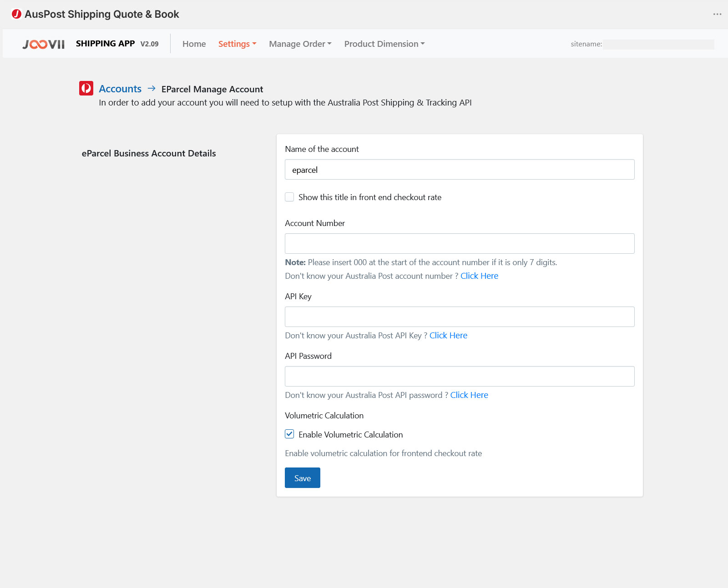728x588 pixels.
Task: Uncheck Enable Volumetric Calculation checkbox
Action: point(289,434)
